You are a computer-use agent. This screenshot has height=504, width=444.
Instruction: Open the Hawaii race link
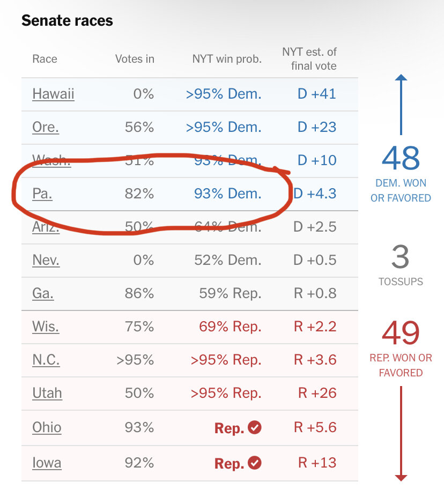pyautogui.click(x=53, y=94)
